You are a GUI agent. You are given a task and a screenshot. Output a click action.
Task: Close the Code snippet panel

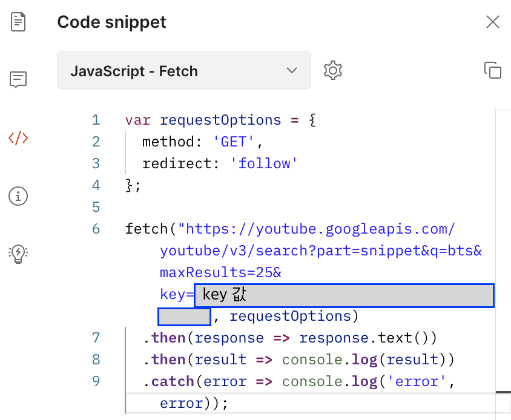[x=492, y=22]
